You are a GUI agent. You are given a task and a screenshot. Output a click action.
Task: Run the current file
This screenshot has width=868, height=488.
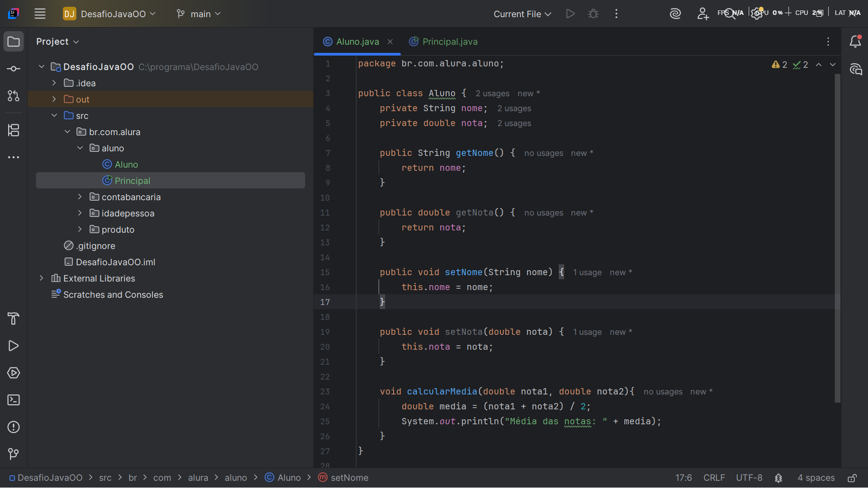tap(571, 14)
